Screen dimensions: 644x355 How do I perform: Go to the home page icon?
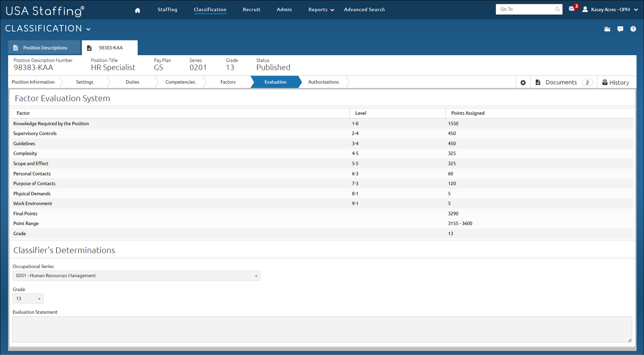tap(137, 10)
